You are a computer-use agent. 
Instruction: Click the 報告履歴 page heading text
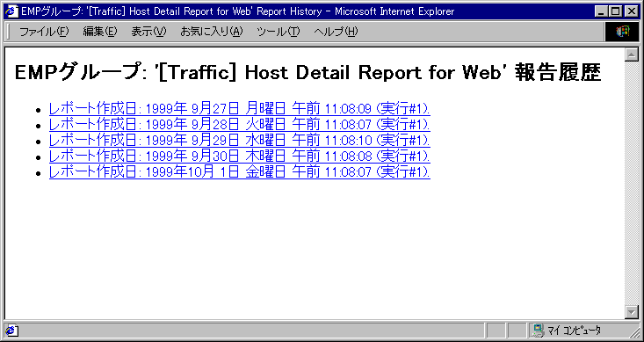pyautogui.click(x=557, y=73)
